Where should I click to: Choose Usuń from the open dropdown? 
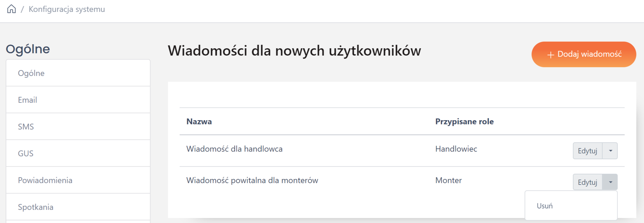(545, 206)
